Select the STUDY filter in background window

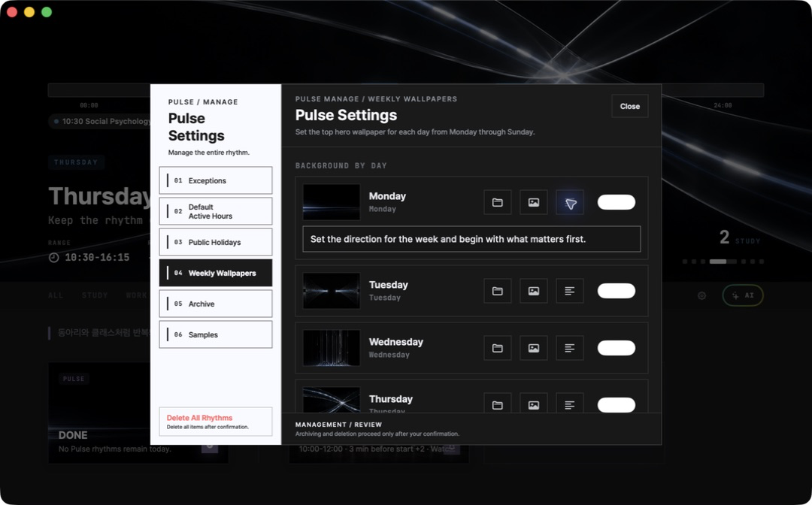click(x=95, y=295)
